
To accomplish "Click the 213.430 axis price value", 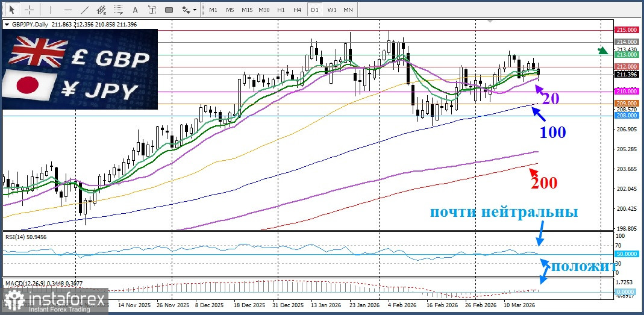I will tap(626, 49).
